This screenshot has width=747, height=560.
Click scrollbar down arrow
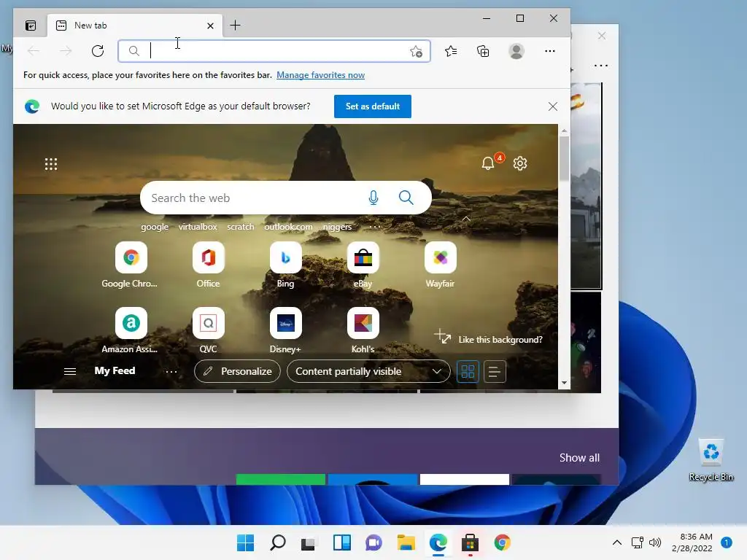click(564, 383)
